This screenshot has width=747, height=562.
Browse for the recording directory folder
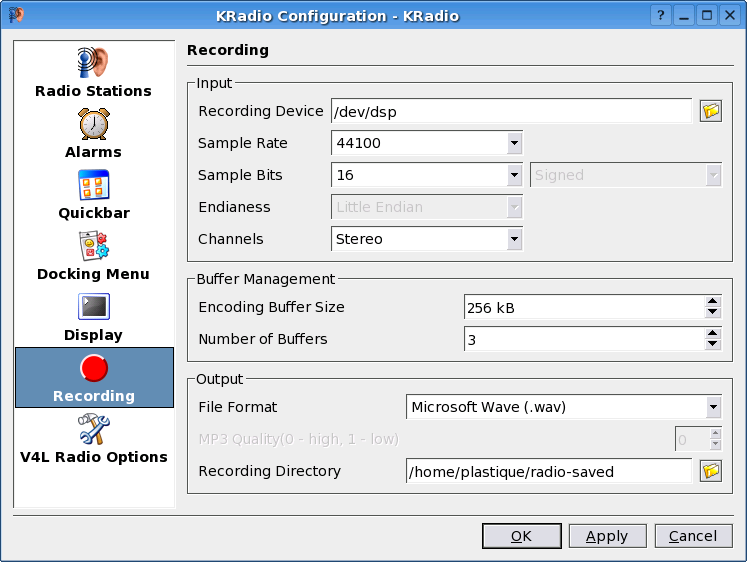point(711,471)
